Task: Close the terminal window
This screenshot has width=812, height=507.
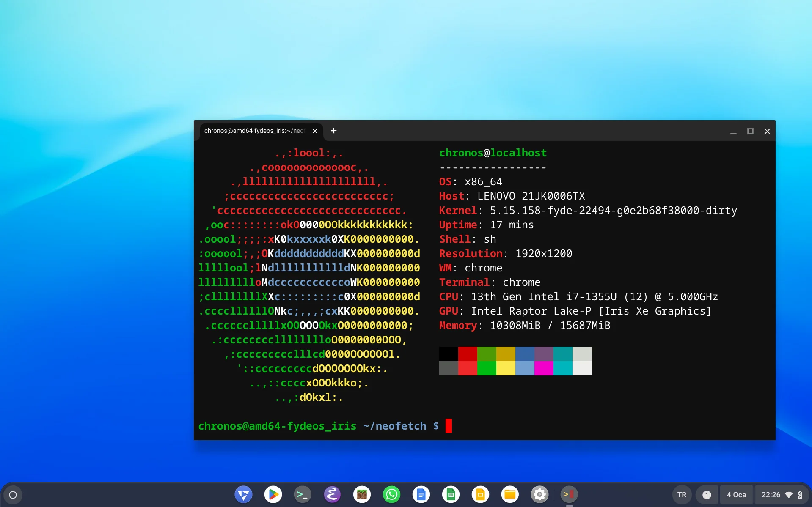Action: point(767,132)
